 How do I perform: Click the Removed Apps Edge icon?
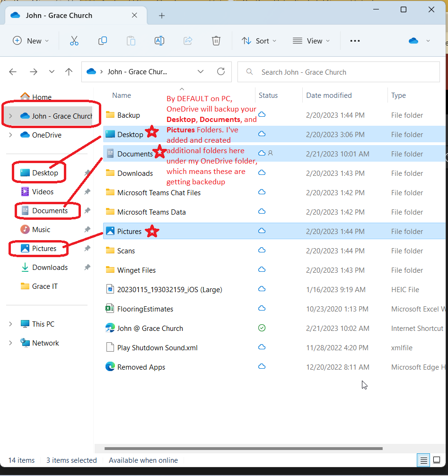(x=110, y=367)
